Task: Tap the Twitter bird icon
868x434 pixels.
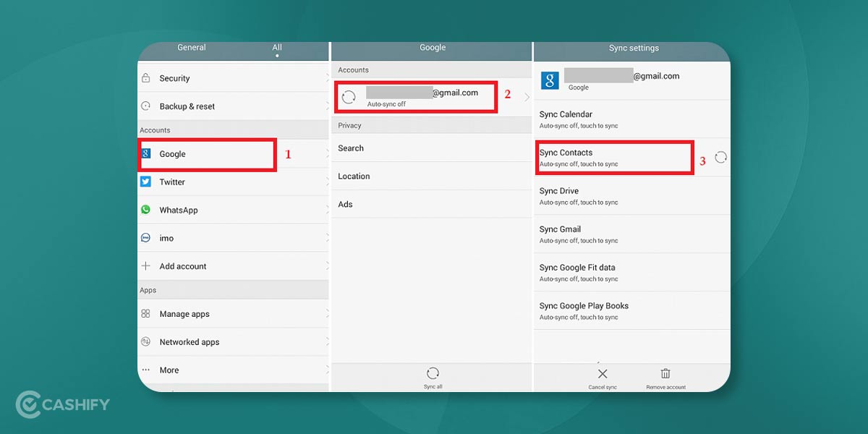Action: click(x=145, y=182)
